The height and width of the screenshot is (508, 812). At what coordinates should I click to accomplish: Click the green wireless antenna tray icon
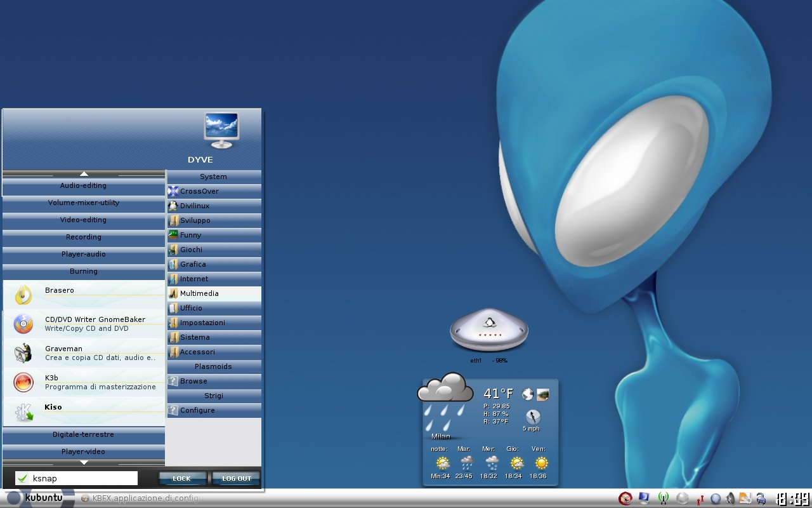[x=664, y=498]
